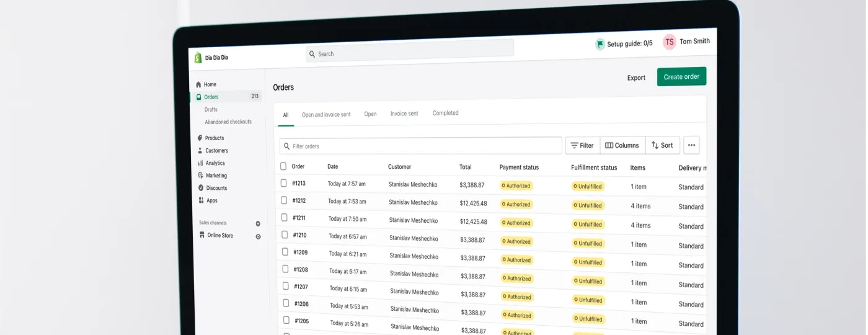Click 'Sales channels' sidebar heading

pyautogui.click(x=213, y=223)
